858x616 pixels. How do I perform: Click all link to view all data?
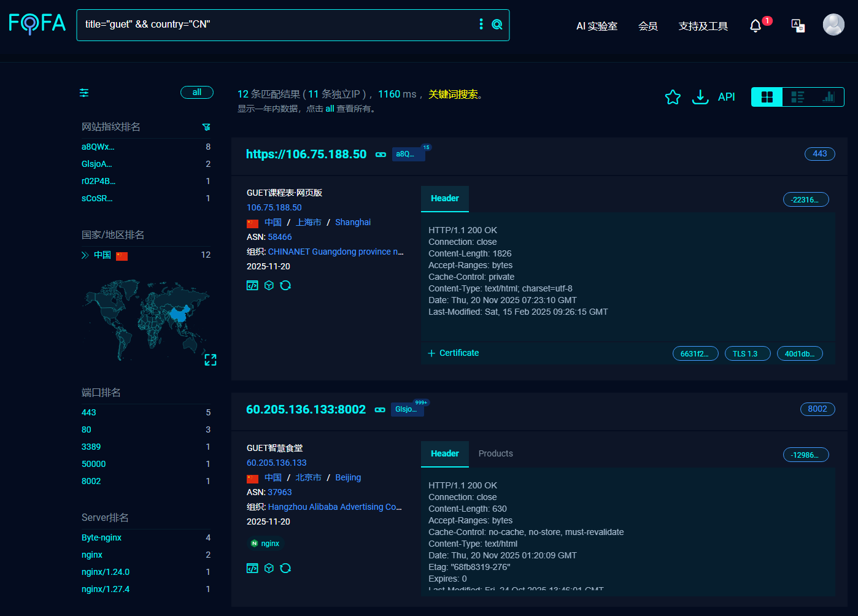point(330,109)
